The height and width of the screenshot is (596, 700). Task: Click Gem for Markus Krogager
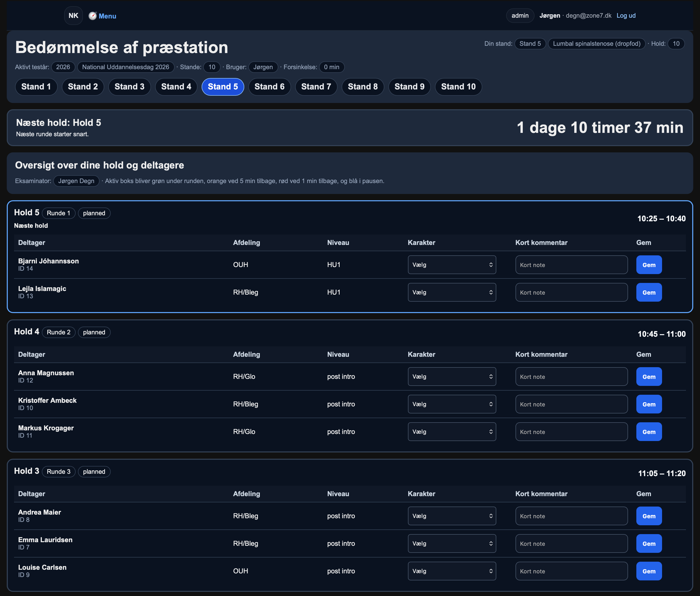point(649,431)
